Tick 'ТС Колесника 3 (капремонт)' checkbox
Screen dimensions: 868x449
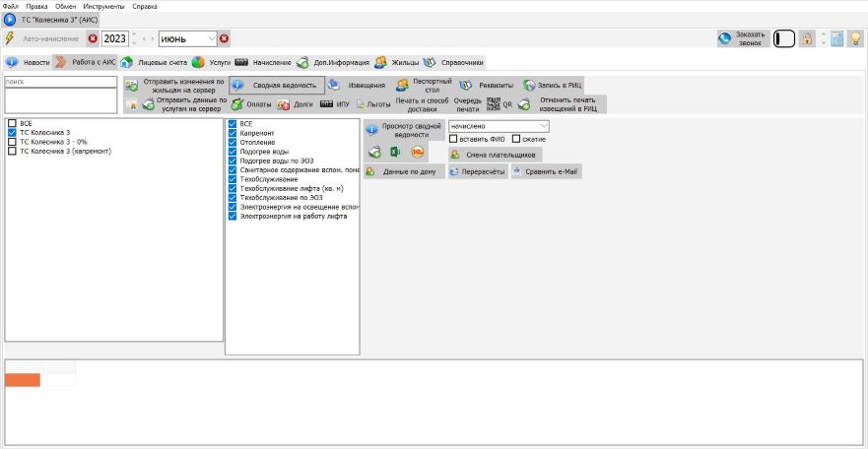12,151
